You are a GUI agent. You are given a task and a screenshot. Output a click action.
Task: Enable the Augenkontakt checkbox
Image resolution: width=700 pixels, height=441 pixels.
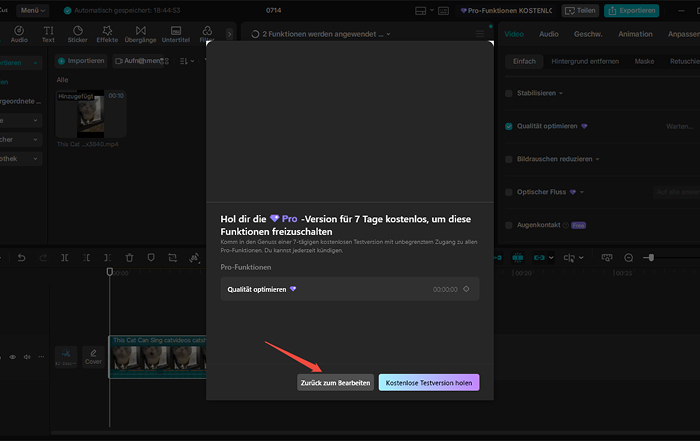click(508, 225)
